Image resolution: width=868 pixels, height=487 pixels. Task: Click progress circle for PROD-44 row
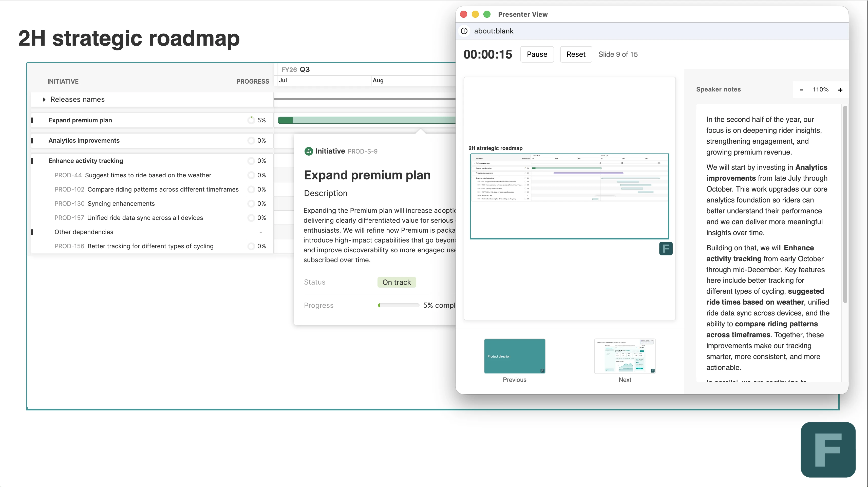click(x=251, y=175)
